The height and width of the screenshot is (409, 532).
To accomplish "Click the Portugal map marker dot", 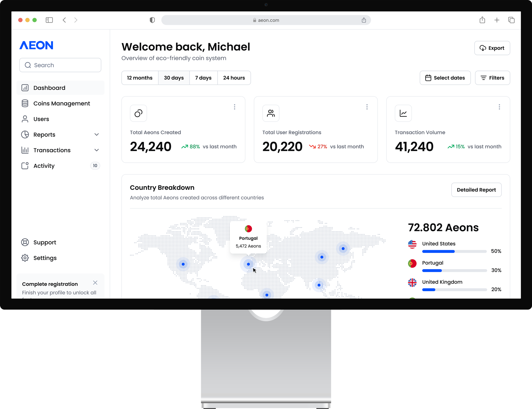I will (x=248, y=264).
